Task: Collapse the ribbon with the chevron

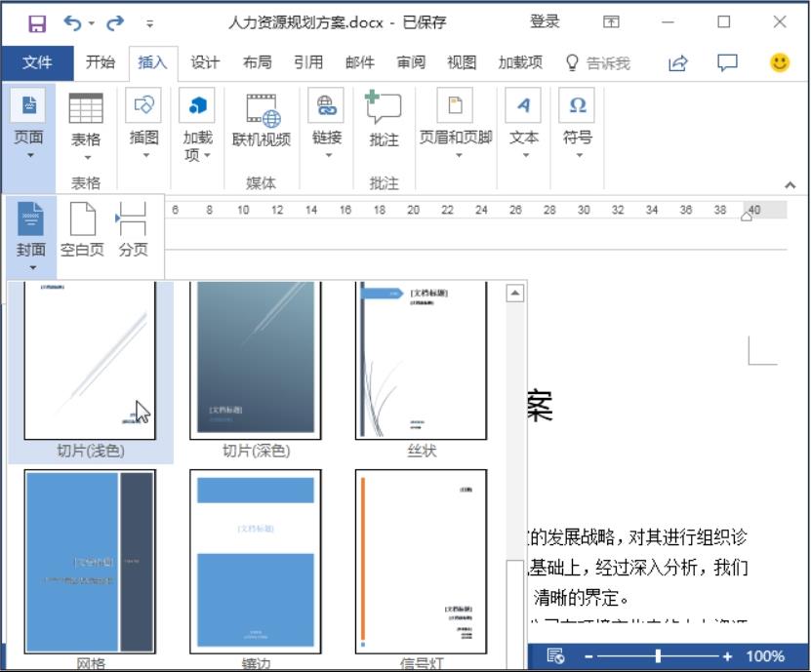Action: [x=790, y=184]
